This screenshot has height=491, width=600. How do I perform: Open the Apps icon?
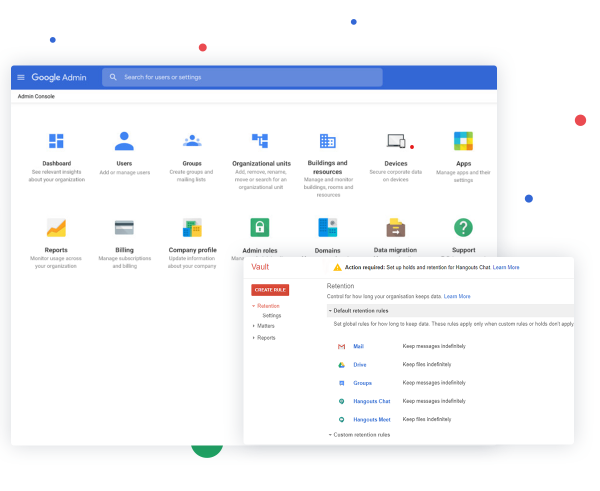point(463,141)
